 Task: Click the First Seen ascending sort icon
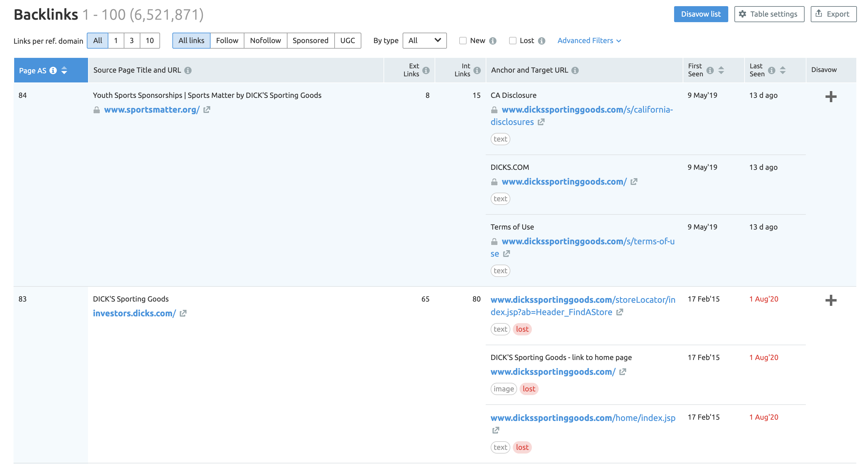(x=721, y=68)
